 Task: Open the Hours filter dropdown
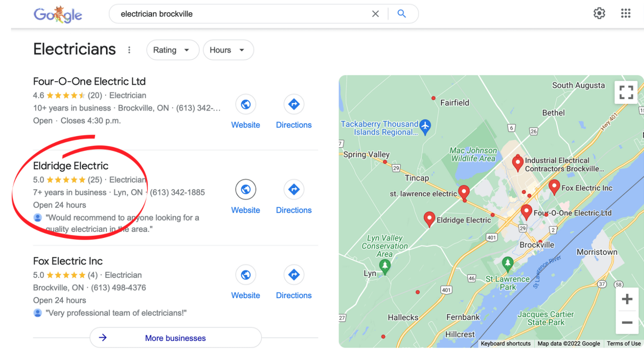coord(228,50)
